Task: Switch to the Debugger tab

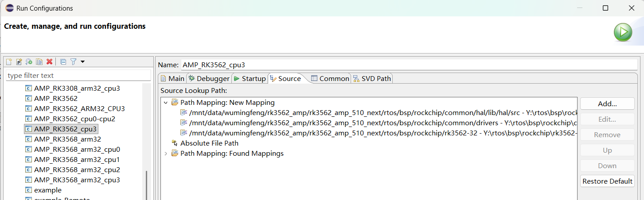Action: 209,79
